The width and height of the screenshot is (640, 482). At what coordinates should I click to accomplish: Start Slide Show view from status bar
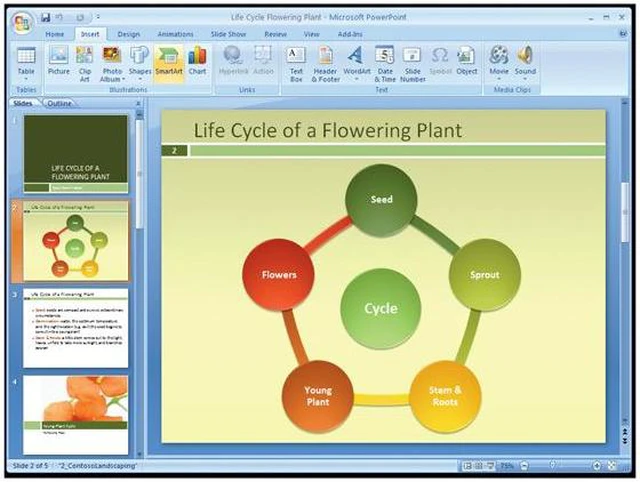(x=490, y=465)
